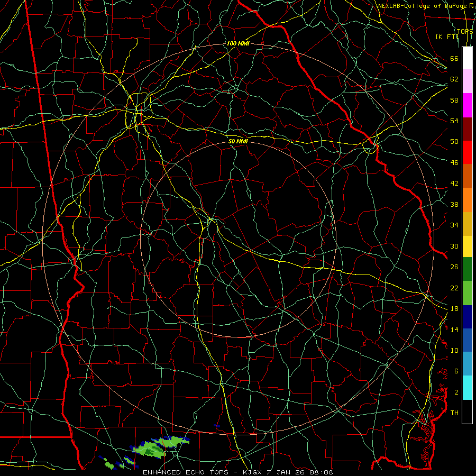Screen dimensions: 476x476
Task: Click the bright red swatch near 50
Action: (x=467, y=152)
